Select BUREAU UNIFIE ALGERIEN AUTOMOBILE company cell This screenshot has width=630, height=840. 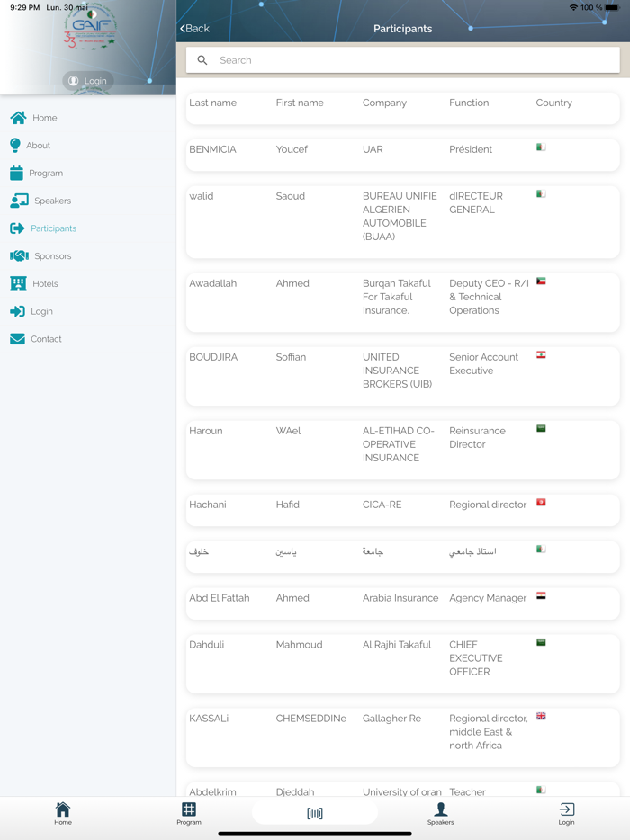pos(400,216)
